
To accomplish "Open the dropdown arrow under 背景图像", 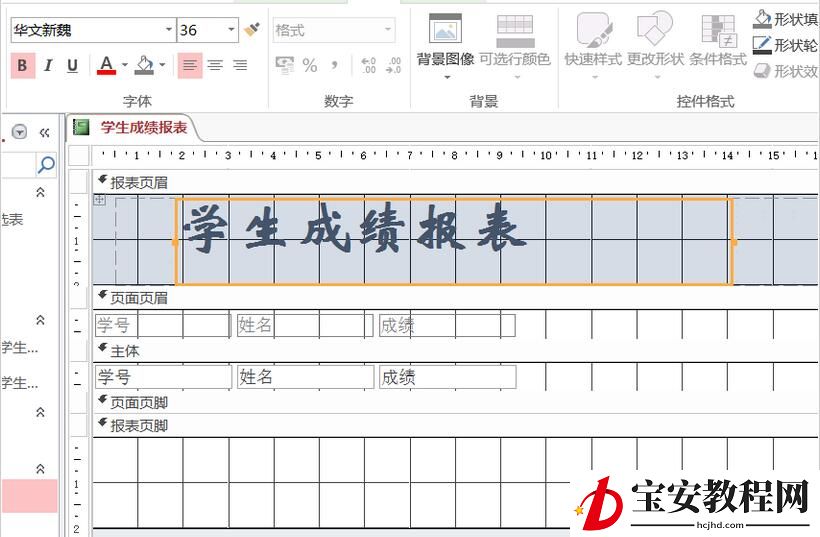I will (x=447, y=77).
